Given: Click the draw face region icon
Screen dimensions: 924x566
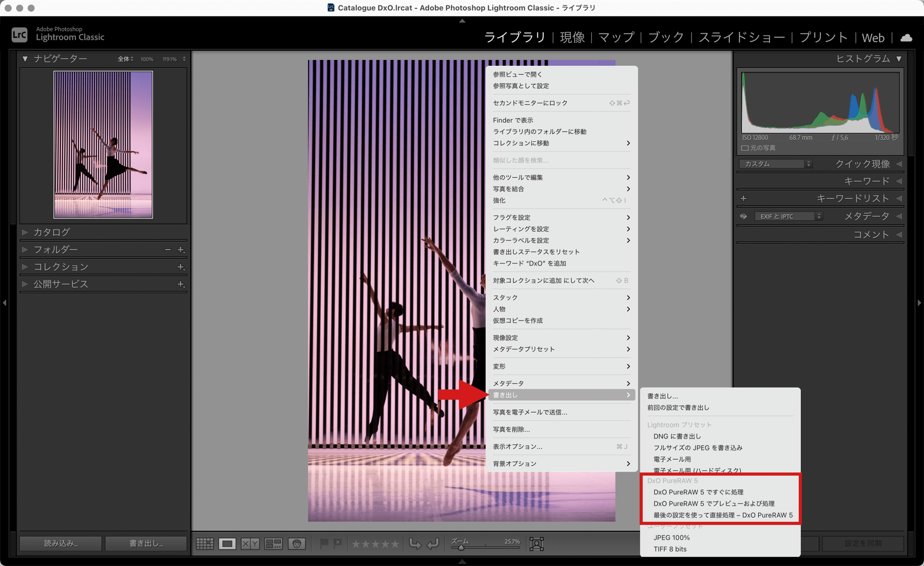Looking at the screenshot, I should pos(536,543).
